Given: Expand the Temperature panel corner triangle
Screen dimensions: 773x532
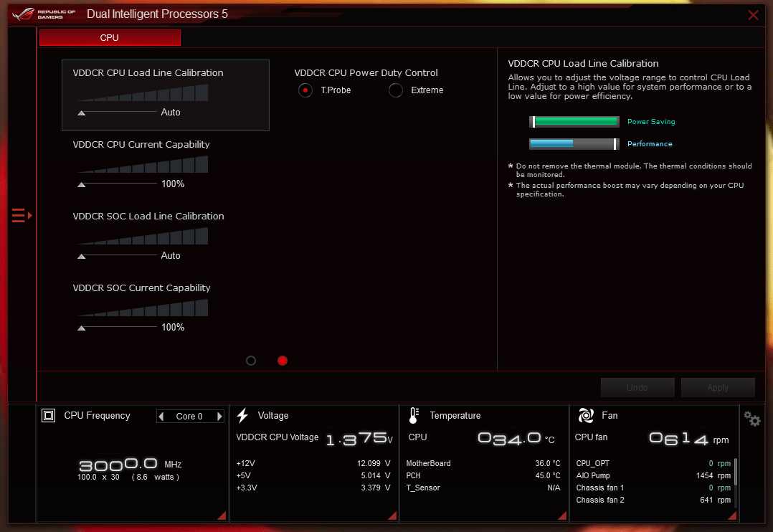Looking at the screenshot, I should point(562,516).
